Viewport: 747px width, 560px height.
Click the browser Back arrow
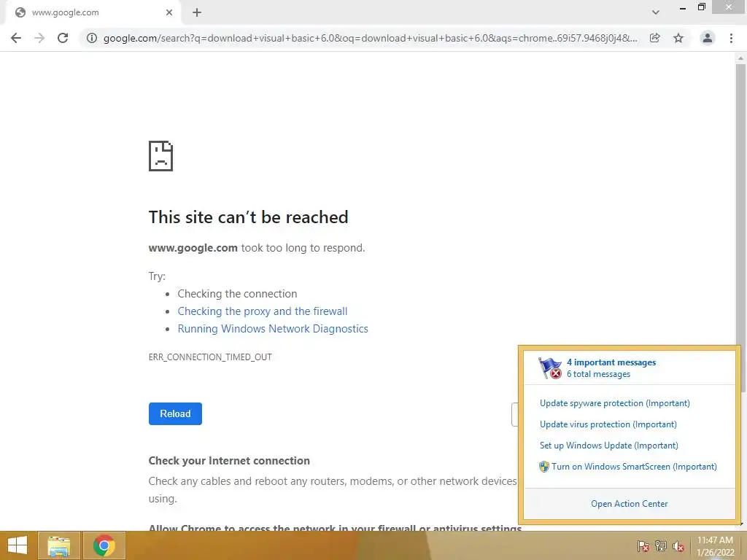[x=16, y=38]
